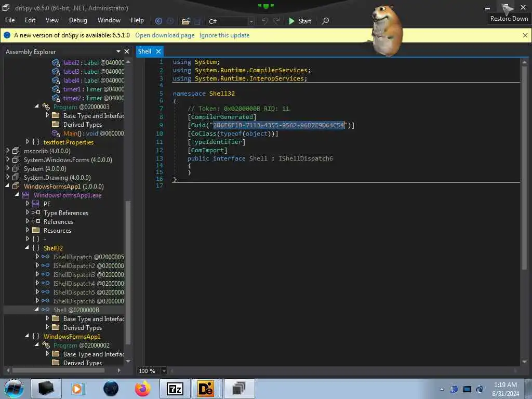Click the De taskbar application icon

[205, 389]
